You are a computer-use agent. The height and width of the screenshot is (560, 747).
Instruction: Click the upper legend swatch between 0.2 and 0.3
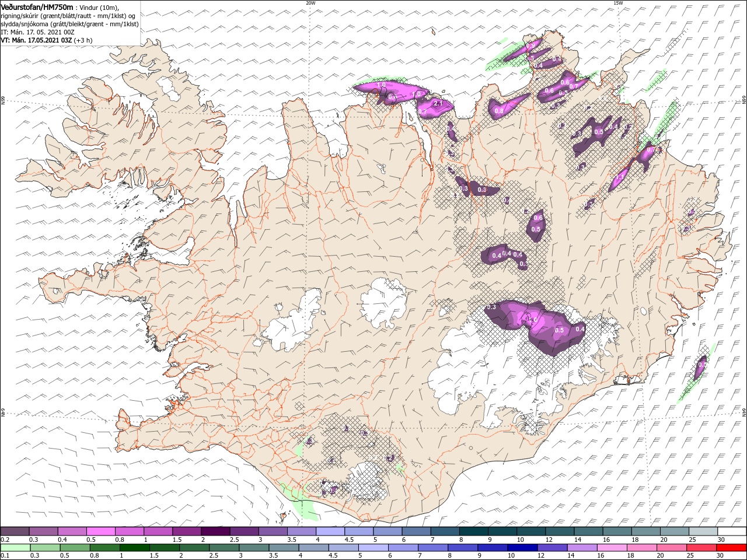click(15, 531)
